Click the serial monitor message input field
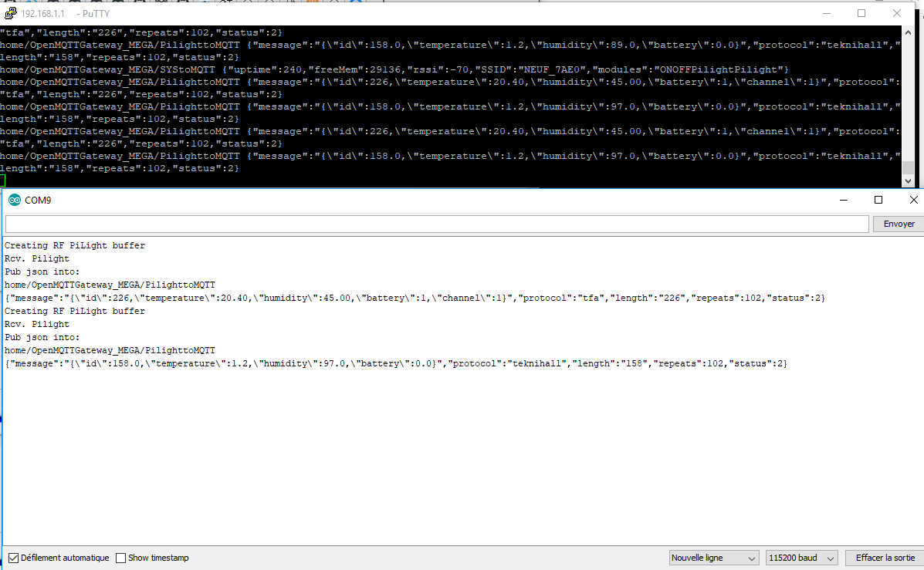The image size is (924, 570). tap(436, 224)
